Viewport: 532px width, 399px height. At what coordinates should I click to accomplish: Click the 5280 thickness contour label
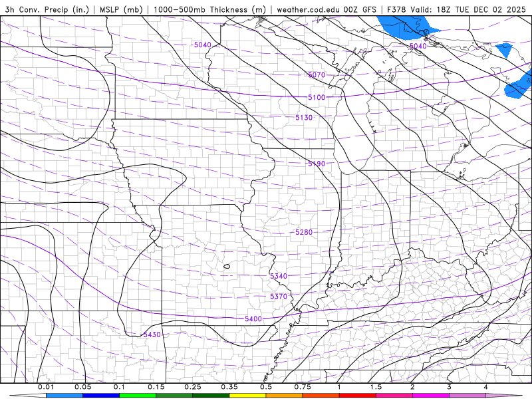click(304, 232)
